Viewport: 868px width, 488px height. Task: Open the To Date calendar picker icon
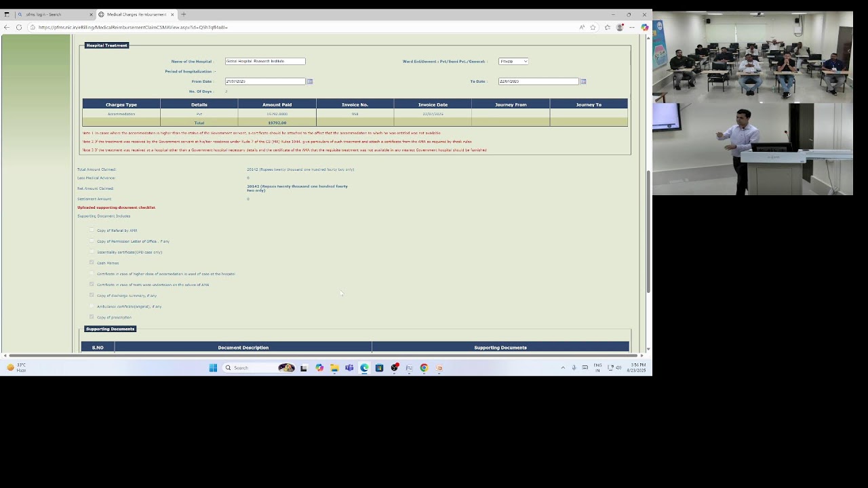583,81
